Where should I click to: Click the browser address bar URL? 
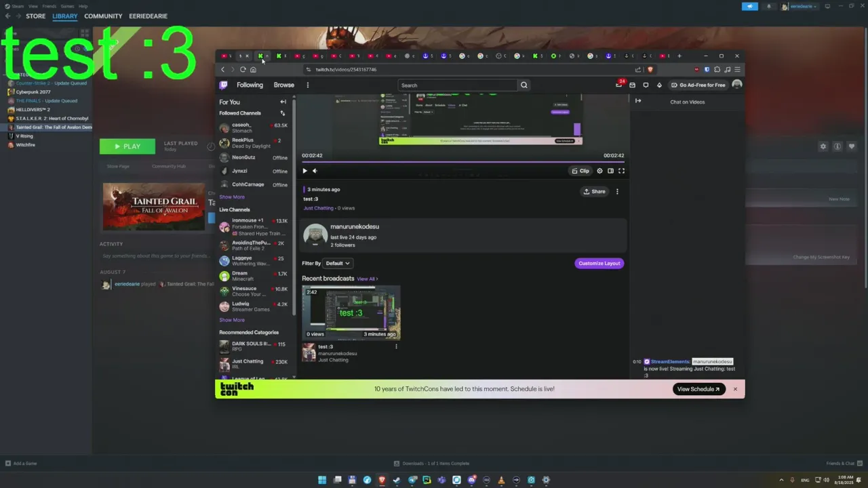click(x=346, y=69)
